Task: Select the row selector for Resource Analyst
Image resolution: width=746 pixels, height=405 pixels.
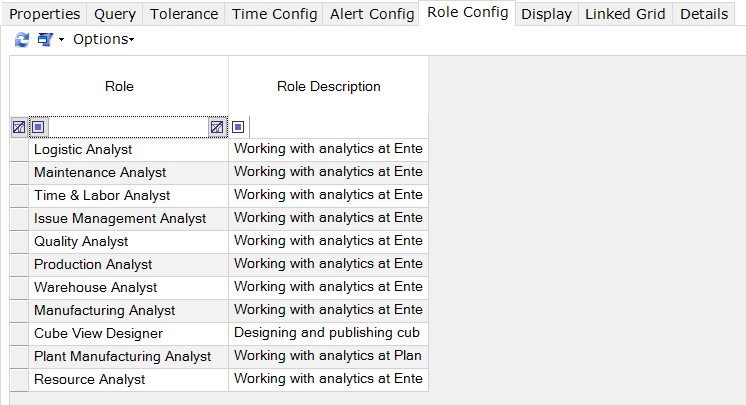Action: click(x=20, y=380)
